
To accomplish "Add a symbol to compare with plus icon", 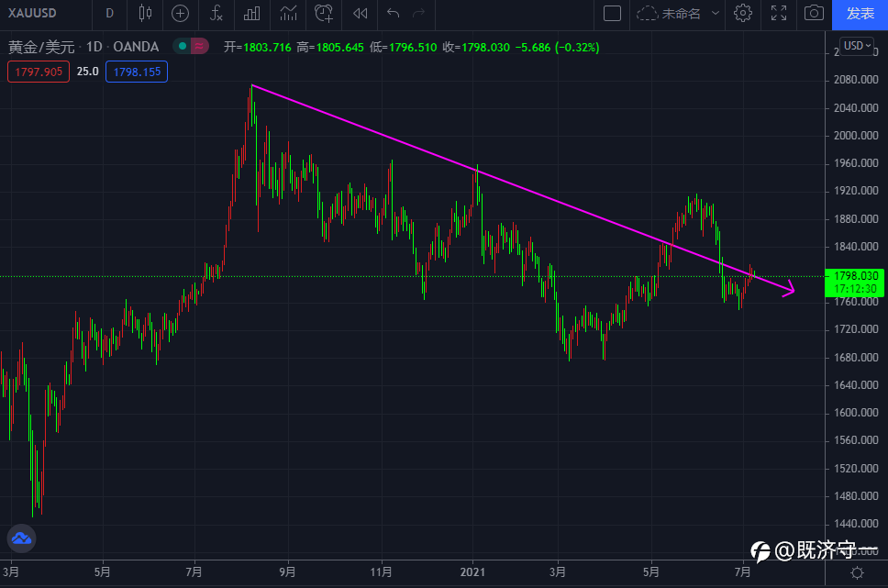I will [180, 13].
